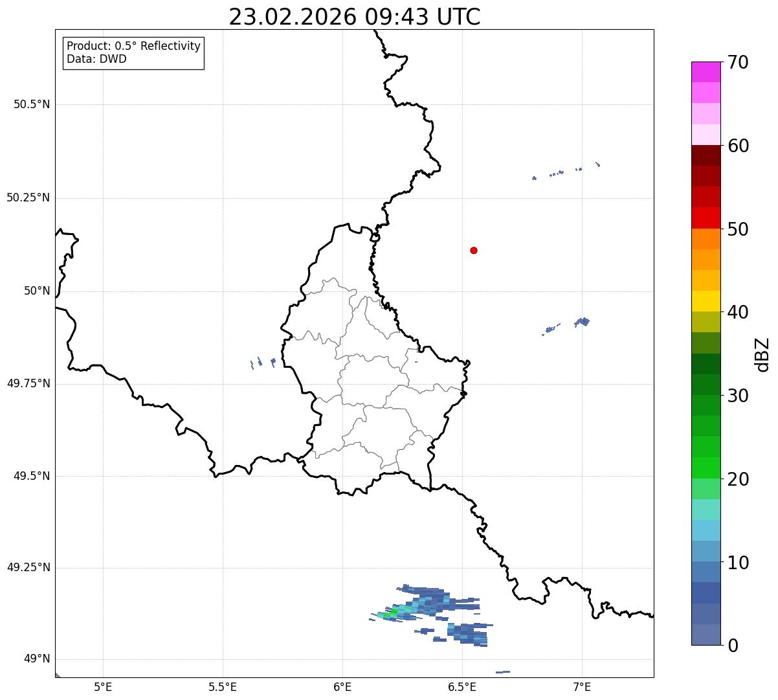The height and width of the screenshot is (700, 778).
Task: Click the colorbar tick label 40
Action: 738,312
